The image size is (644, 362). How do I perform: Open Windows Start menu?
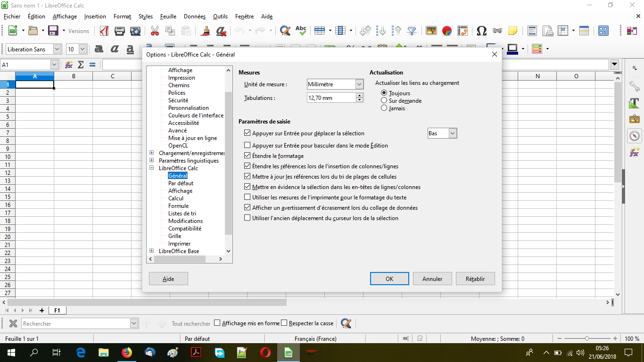pyautogui.click(x=11, y=352)
